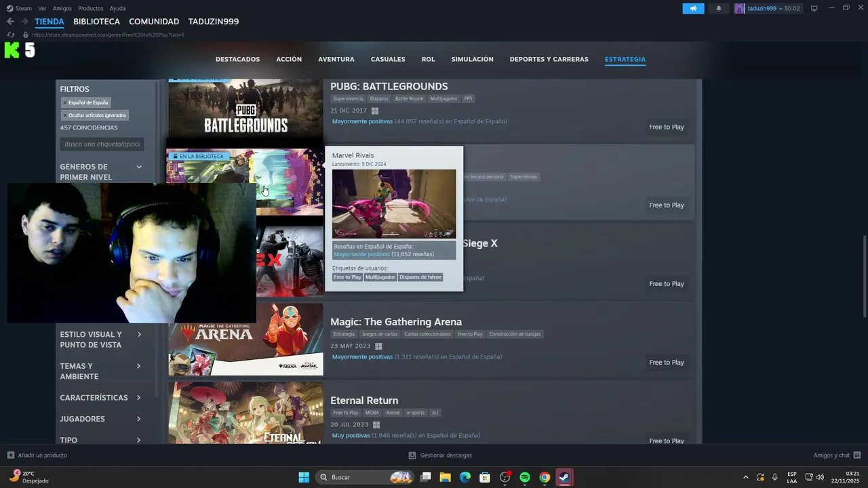Open Task View in the taskbar
Image resolution: width=868 pixels, height=488 pixels.
pyautogui.click(x=426, y=477)
